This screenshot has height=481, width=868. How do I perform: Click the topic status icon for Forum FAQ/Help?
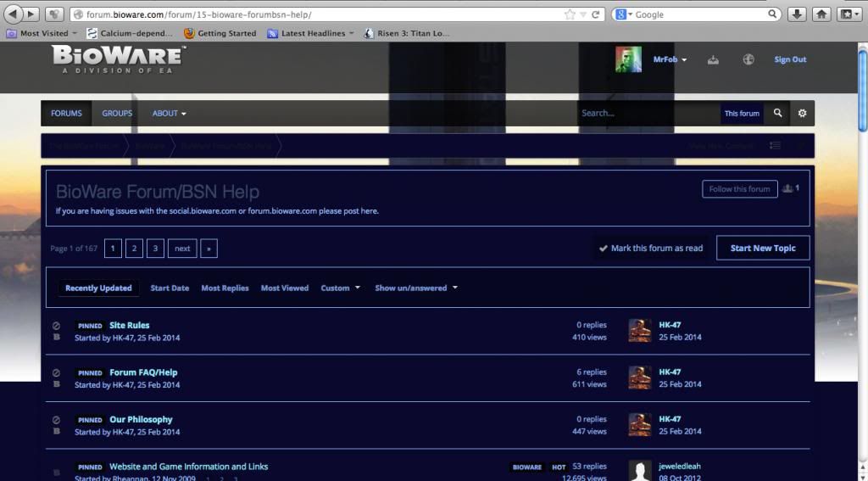point(56,373)
